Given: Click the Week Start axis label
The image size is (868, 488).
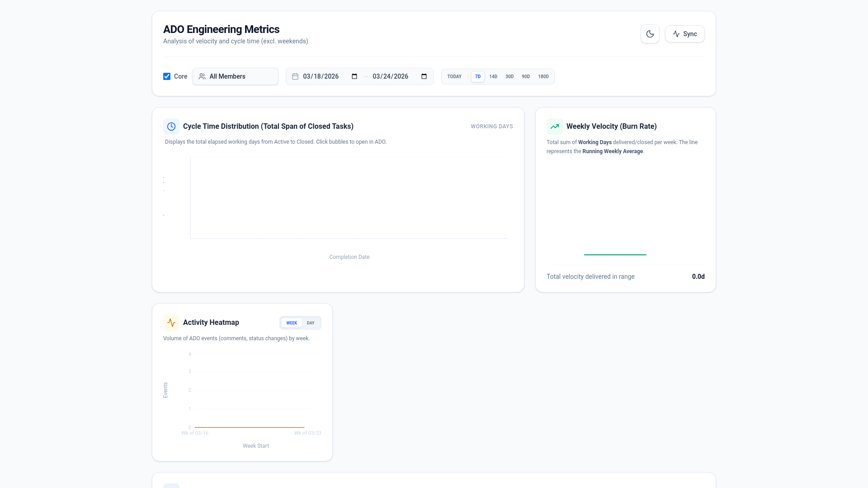Looking at the screenshot, I should tap(256, 446).
